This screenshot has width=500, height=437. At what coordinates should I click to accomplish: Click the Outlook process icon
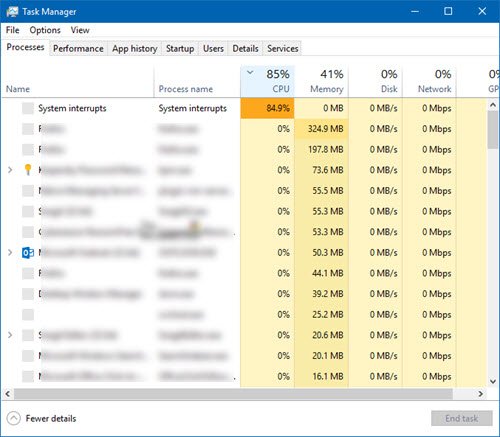28,253
